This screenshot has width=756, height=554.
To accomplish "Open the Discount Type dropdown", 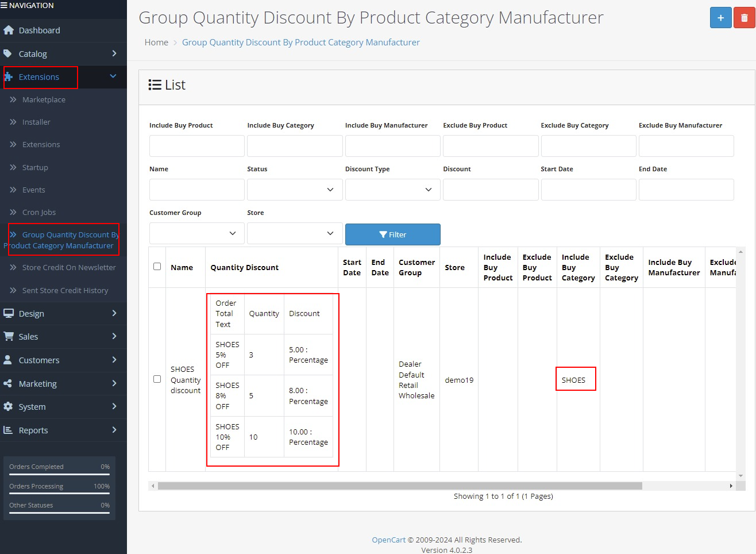I will pos(392,190).
